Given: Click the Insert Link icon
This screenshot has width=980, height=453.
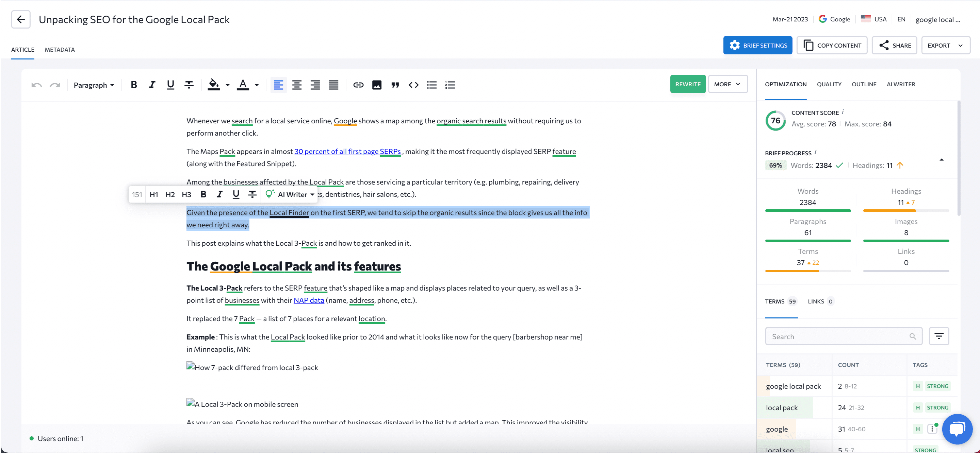Looking at the screenshot, I should 358,84.
